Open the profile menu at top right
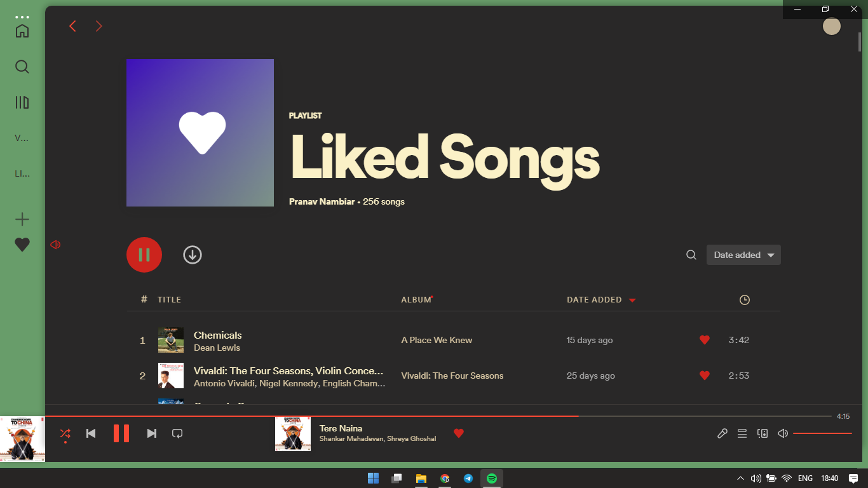Viewport: 868px width, 488px height. pyautogui.click(x=832, y=26)
